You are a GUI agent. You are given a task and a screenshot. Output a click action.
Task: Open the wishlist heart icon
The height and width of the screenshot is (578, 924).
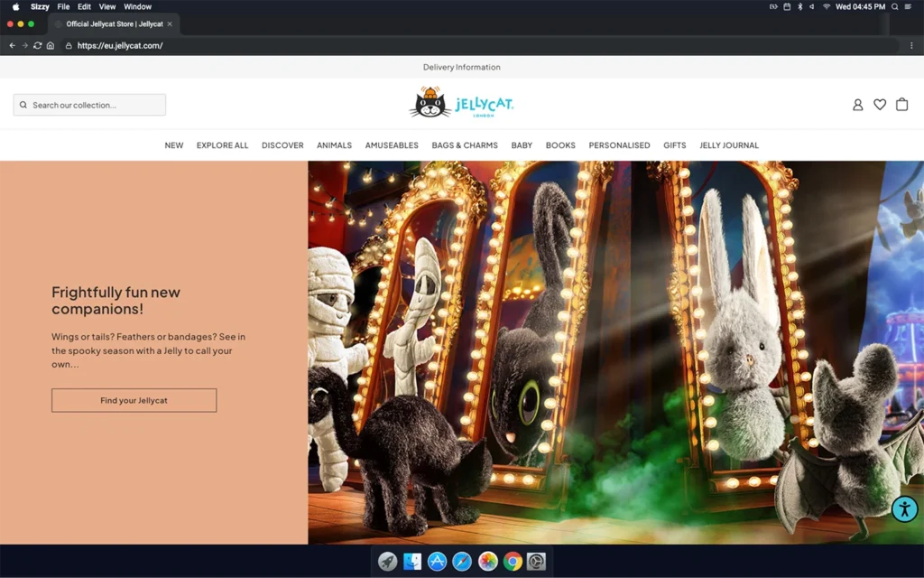click(x=880, y=105)
